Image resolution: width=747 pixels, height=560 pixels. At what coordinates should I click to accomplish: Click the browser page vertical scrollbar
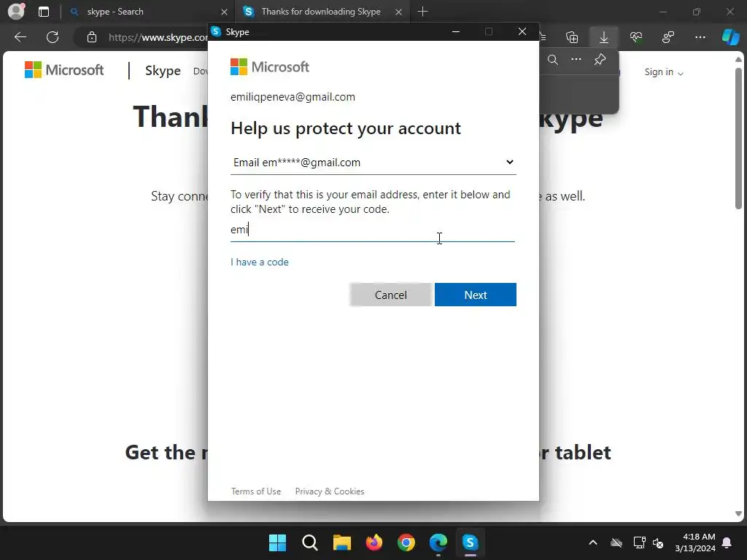pos(738,138)
